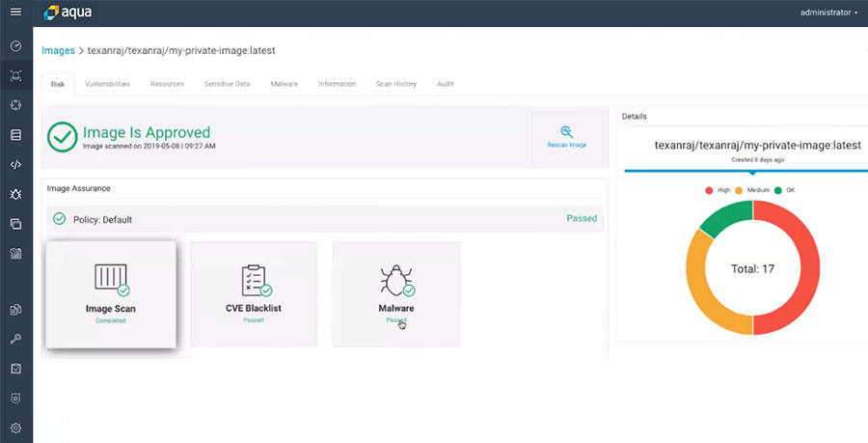Open the Malware assurance card

point(395,293)
